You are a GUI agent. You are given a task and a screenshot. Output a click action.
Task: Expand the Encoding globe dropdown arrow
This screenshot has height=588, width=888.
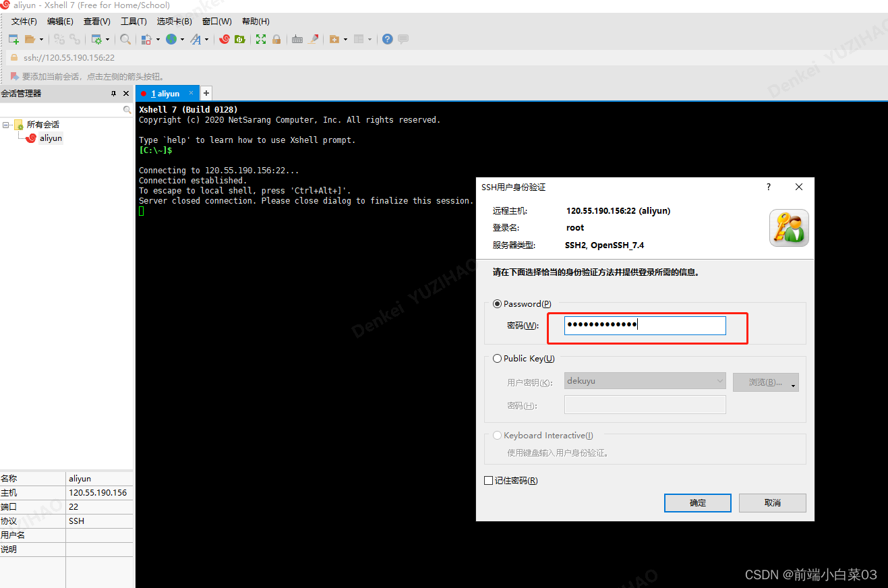(x=182, y=39)
